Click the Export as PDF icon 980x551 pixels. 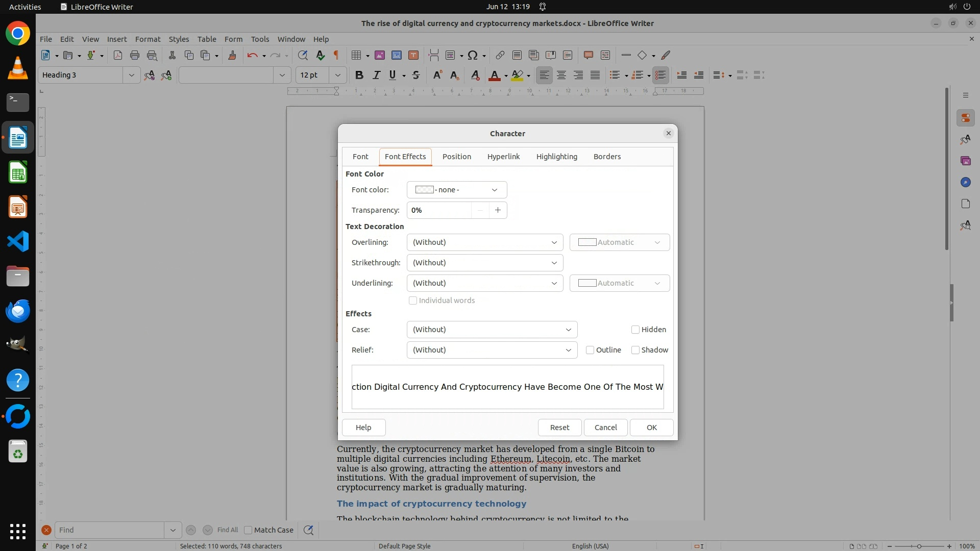118,56
